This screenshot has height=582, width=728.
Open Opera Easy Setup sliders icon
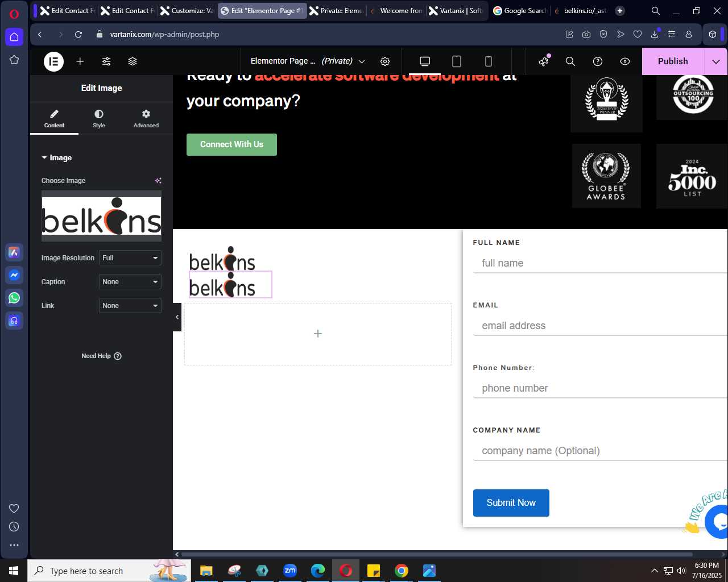coord(672,35)
